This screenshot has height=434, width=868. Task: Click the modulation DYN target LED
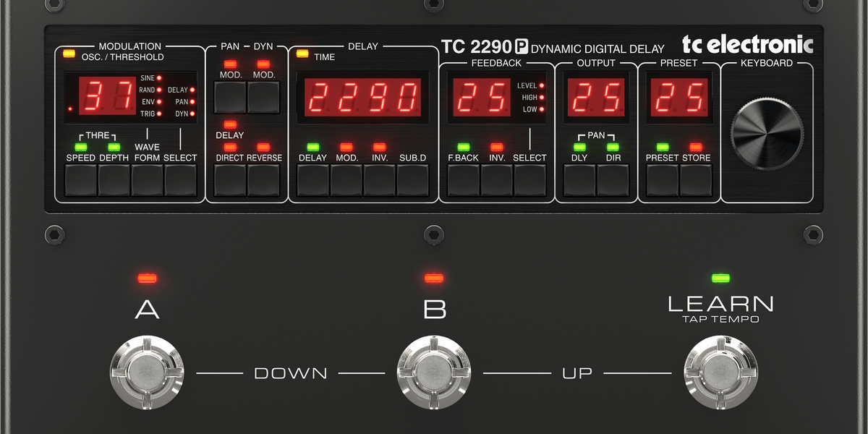(x=193, y=114)
